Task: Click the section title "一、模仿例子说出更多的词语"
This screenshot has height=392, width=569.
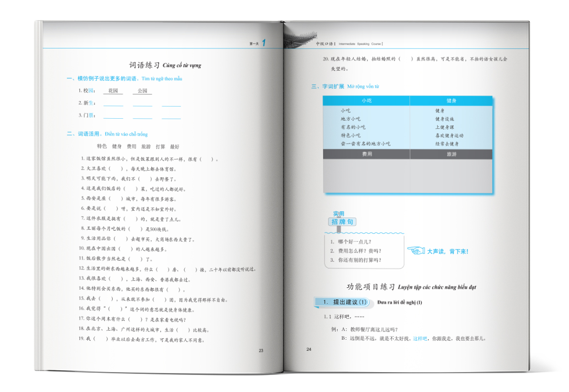Action: pos(101,78)
